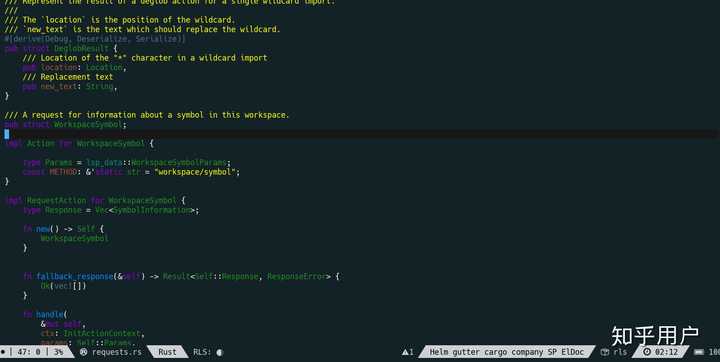The image size is (720, 362).
Task: Click the cursor block on the highlighted line
Action: 6,134
